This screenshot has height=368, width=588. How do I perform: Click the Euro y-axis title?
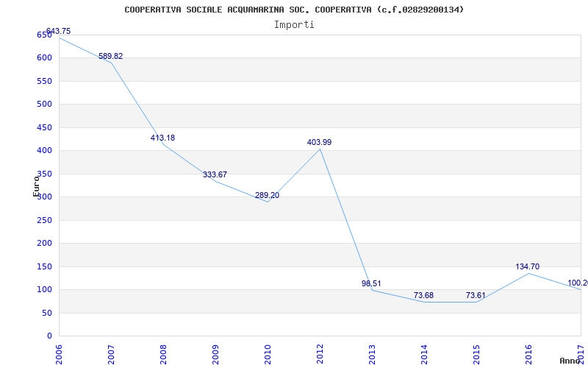pyautogui.click(x=36, y=186)
